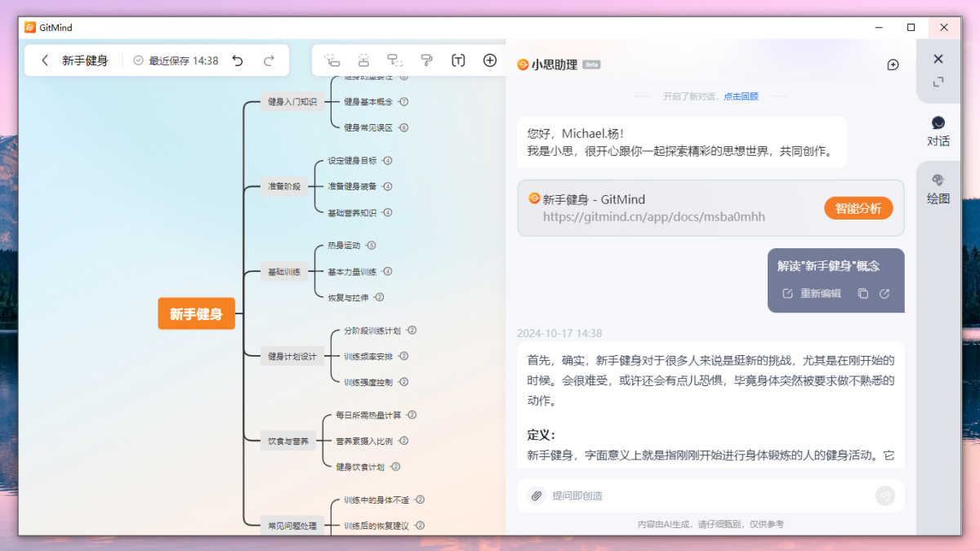Open the gitmind.cn/app/docs/msba0mhh link
This screenshot has width=980, height=551.
pos(654,217)
